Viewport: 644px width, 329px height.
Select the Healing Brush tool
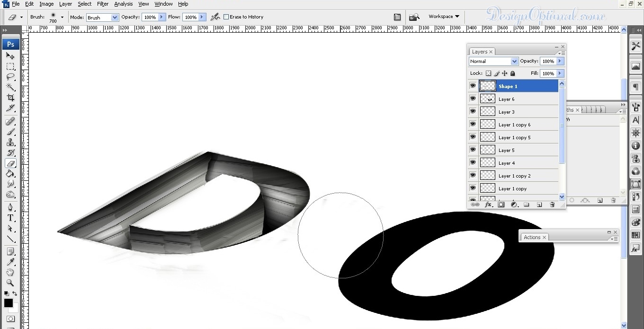click(x=10, y=121)
